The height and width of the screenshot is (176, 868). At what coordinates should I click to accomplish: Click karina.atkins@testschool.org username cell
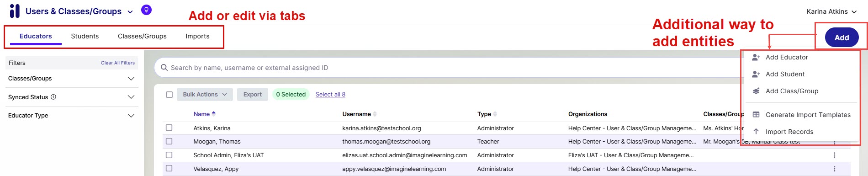pos(381,128)
